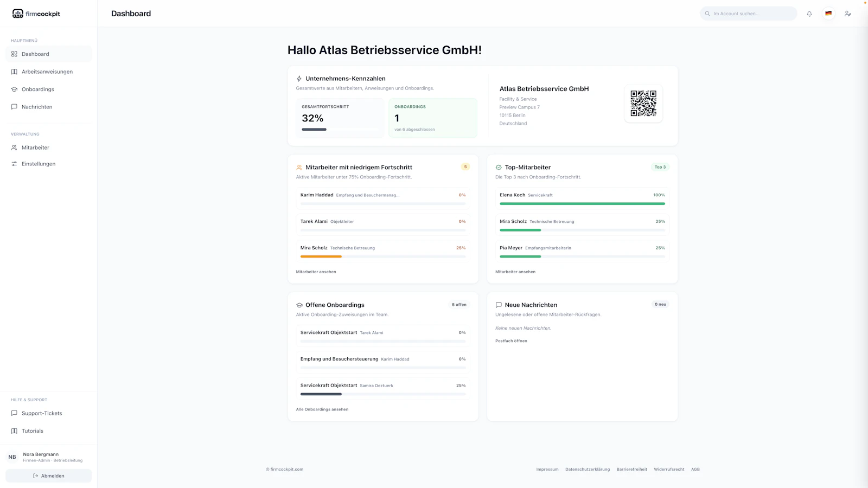Open Einstellungen

(49, 164)
